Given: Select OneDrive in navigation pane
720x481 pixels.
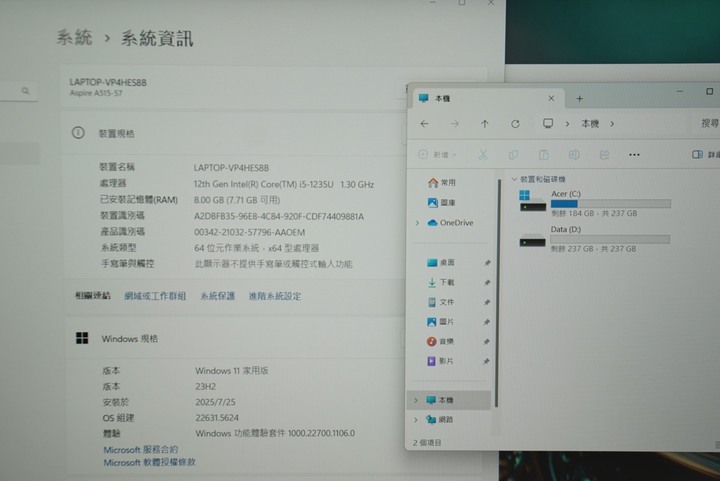Looking at the screenshot, I should [x=450, y=223].
